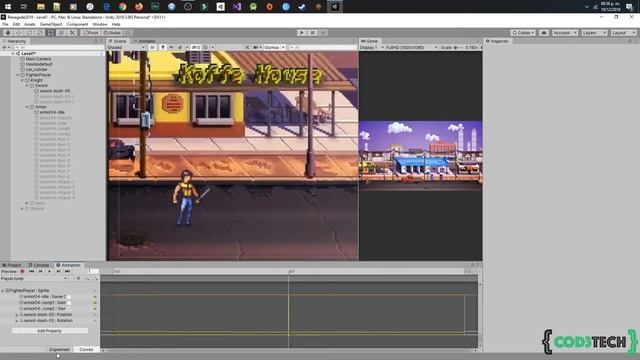The image size is (640, 360).
Task: Switch to Curves view
Action: coord(86,349)
